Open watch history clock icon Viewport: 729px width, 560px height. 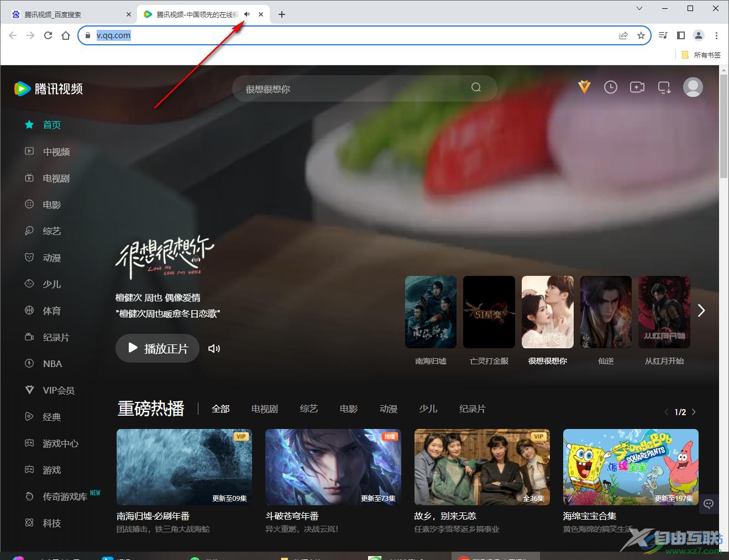(x=610, y=87)
